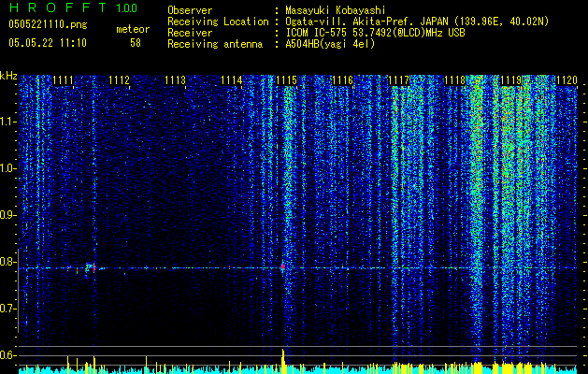The height and width of the screenshot is (374, 588).
Task: Select the version number 1.0.0
Action: click(x=126, y=7)
